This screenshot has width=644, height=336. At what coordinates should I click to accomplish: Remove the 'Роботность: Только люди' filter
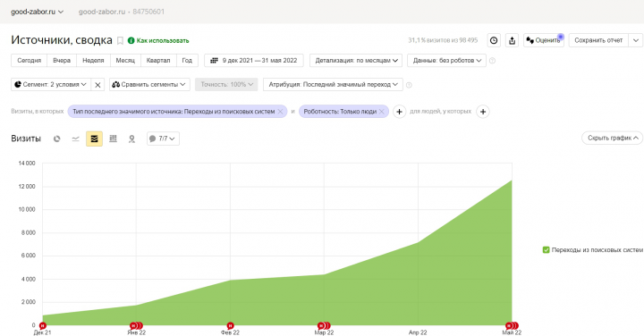(382, 112)
